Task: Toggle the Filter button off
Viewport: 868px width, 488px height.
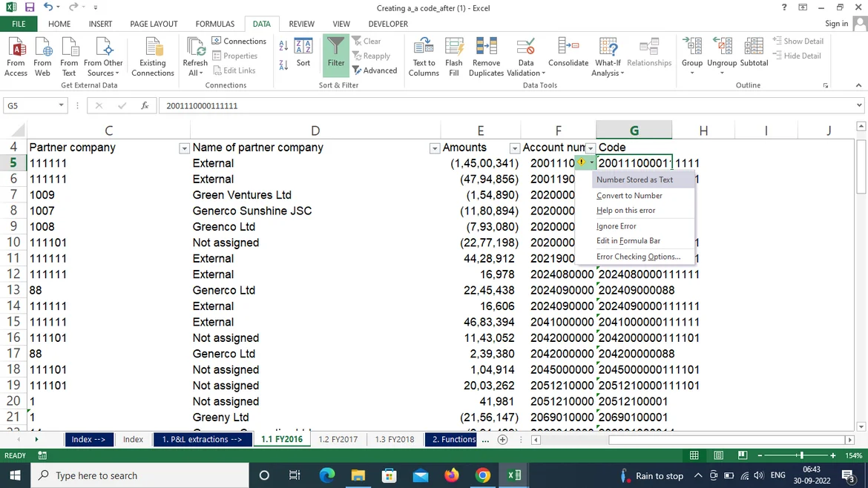Action: pyautogui.click(x=336, y=53)
